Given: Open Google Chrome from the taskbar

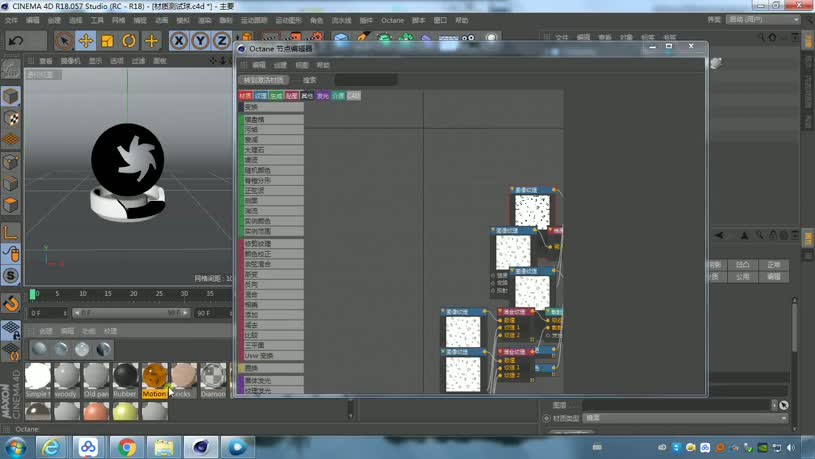Looking at the screenshot, I should tap(126, 448).
